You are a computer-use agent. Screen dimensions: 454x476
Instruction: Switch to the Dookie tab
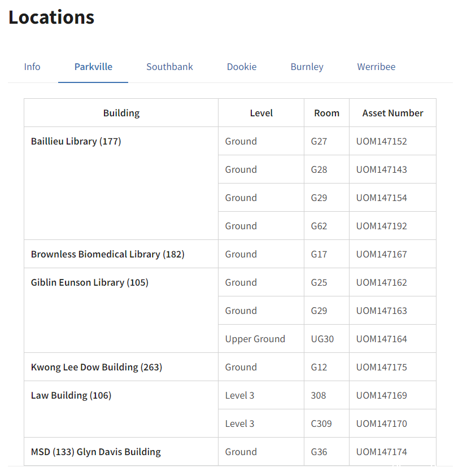(x=242, y=67)
